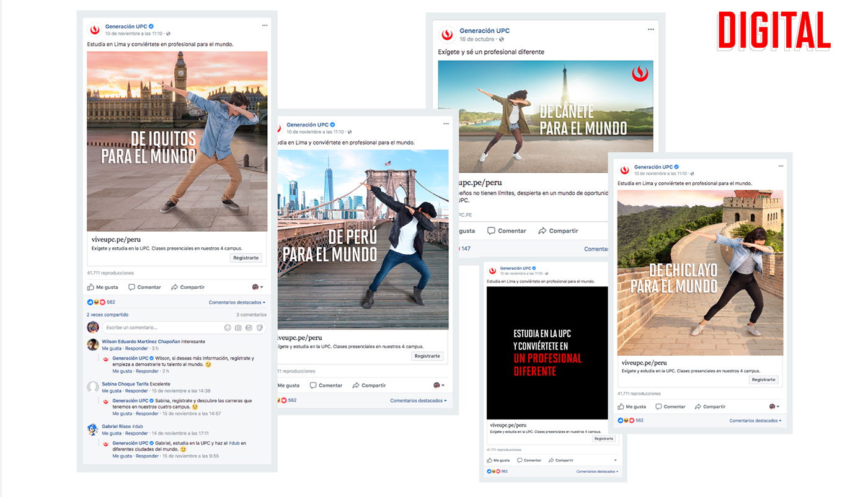Toggle Me gusta on the Chiclayo post
The height and width of the screenshot is (497, 868).
point(632,406)
